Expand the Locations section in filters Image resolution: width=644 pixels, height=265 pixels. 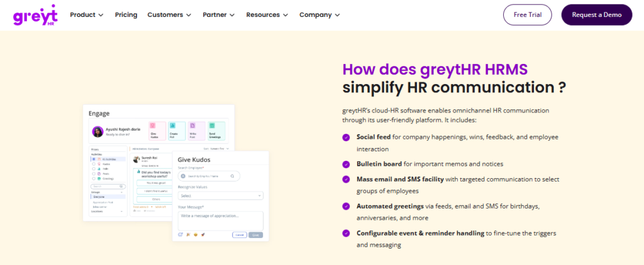(x=121, y=211)
